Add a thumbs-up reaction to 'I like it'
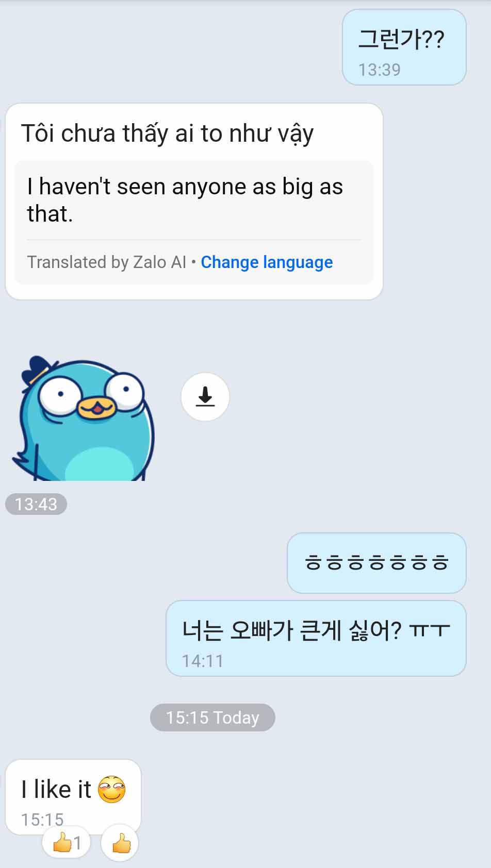The height and width of the screenshot is (868, 491). point(120,843)
